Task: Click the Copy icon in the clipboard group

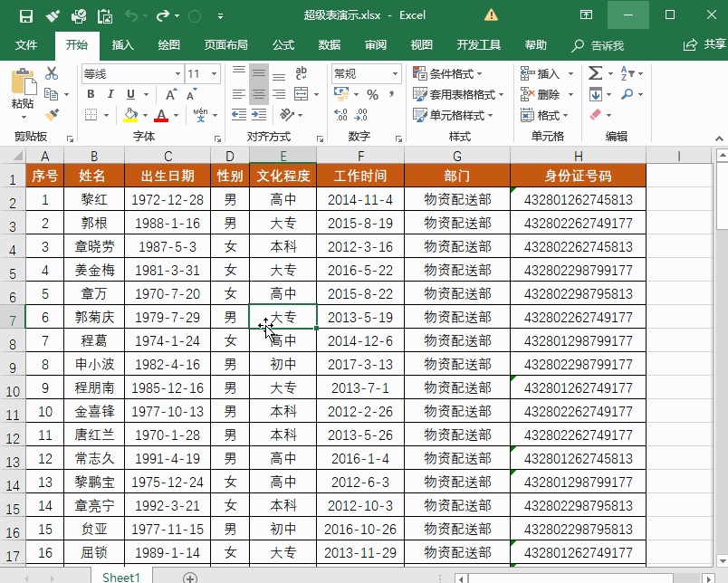Action: pos(51,94)
